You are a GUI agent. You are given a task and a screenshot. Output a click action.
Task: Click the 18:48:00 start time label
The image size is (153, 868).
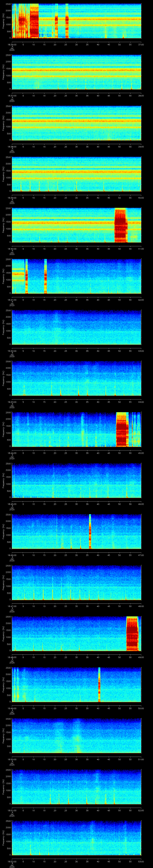(12, 657)
